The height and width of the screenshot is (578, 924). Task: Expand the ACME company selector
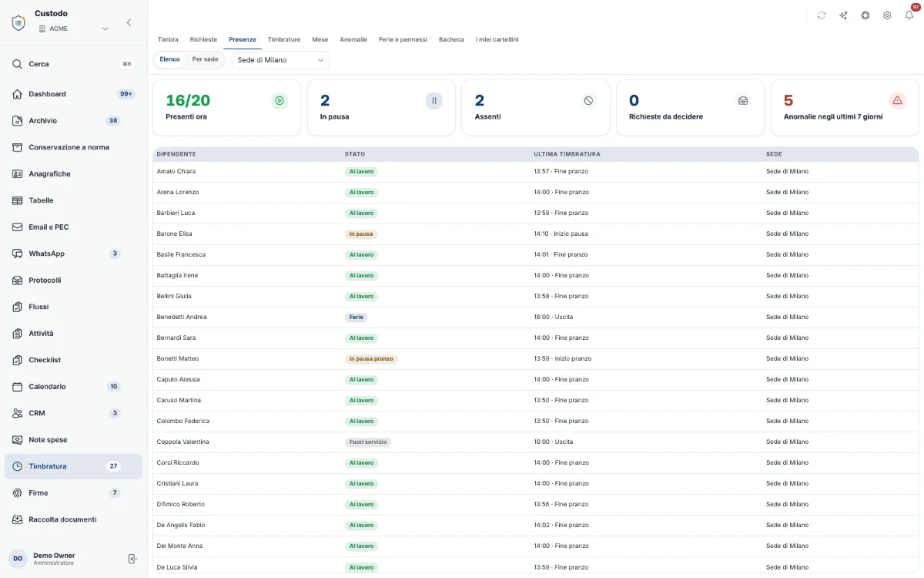(73, 29)
